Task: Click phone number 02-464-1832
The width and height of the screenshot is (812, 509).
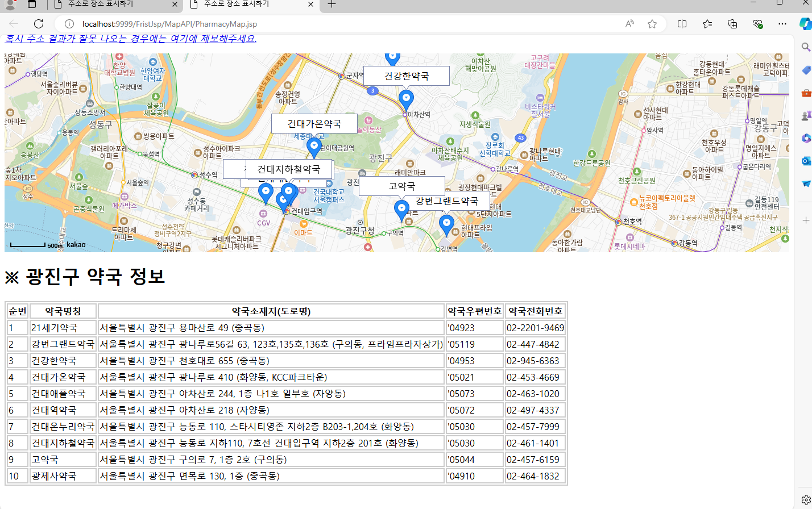Action: tap(533, 476)
